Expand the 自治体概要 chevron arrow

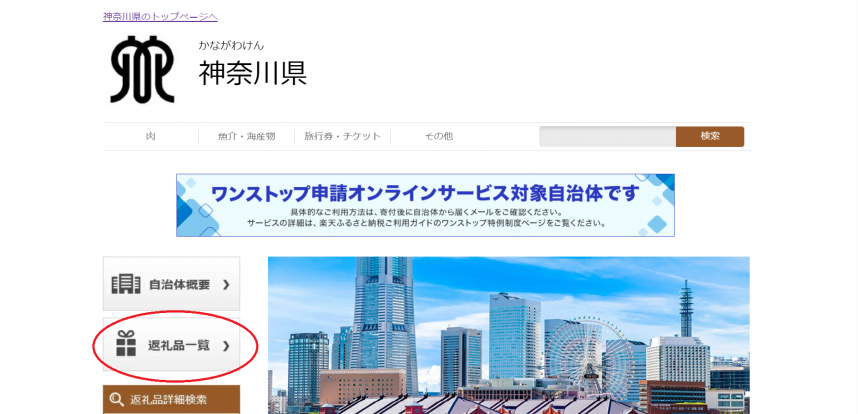coord(226,285)
